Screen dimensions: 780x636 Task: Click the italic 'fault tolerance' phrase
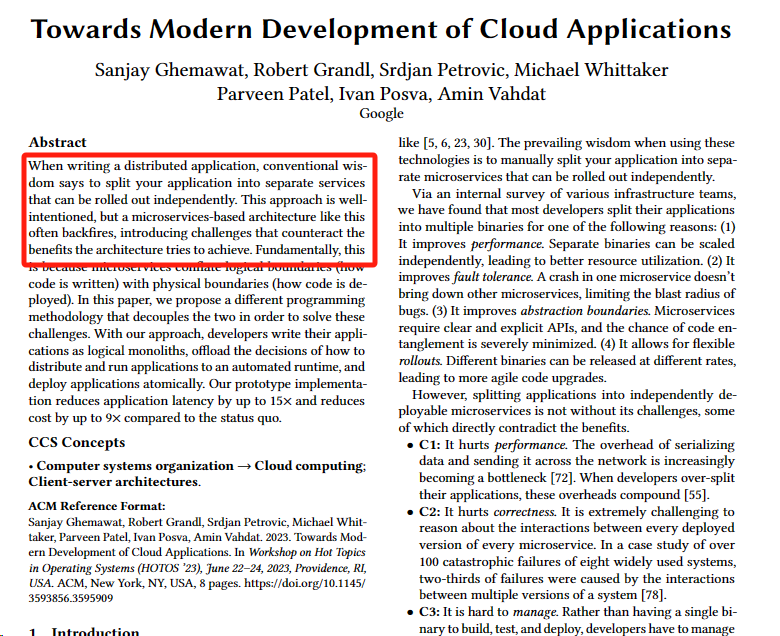pos(492,277)
